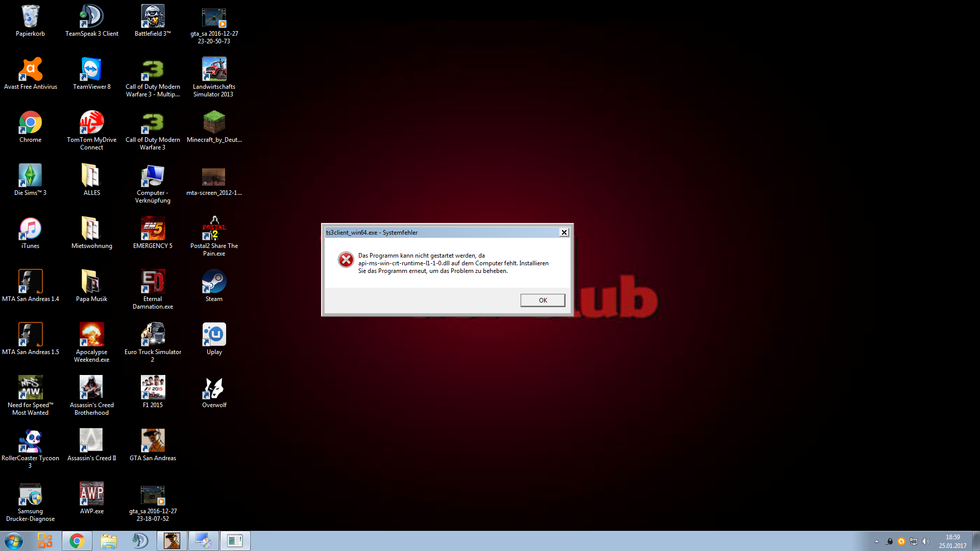Select Call of Duty Modern Warfare 3 singleplayer icon
This screenshot has height=551, width=980.
point(153,131)
